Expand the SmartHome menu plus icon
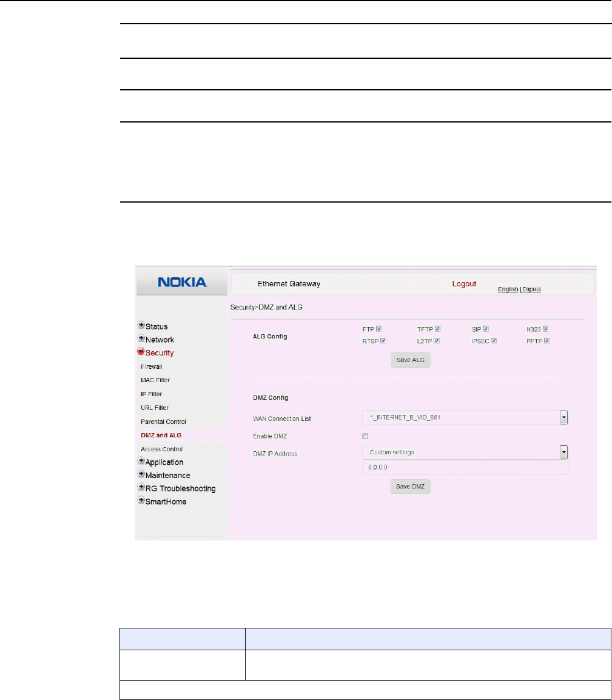Screen dimensions: 612x700 pos(141,500)
